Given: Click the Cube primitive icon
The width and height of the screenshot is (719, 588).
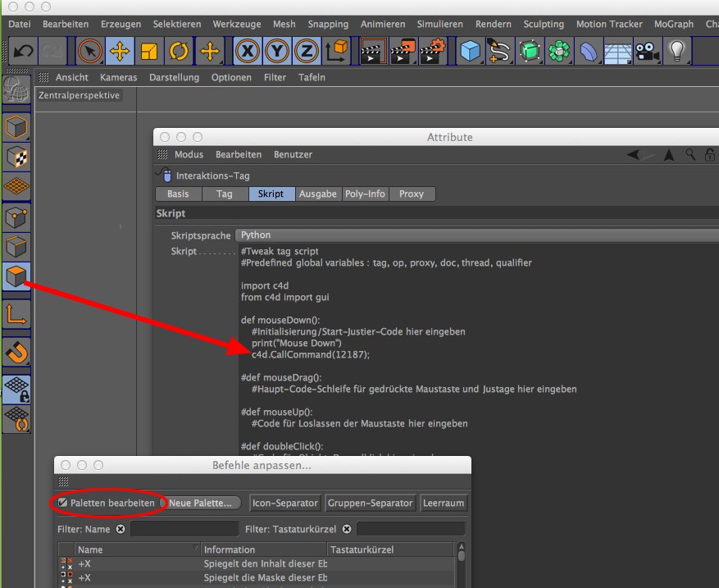Looking at the screenshot, I should [x=470, y=52].
